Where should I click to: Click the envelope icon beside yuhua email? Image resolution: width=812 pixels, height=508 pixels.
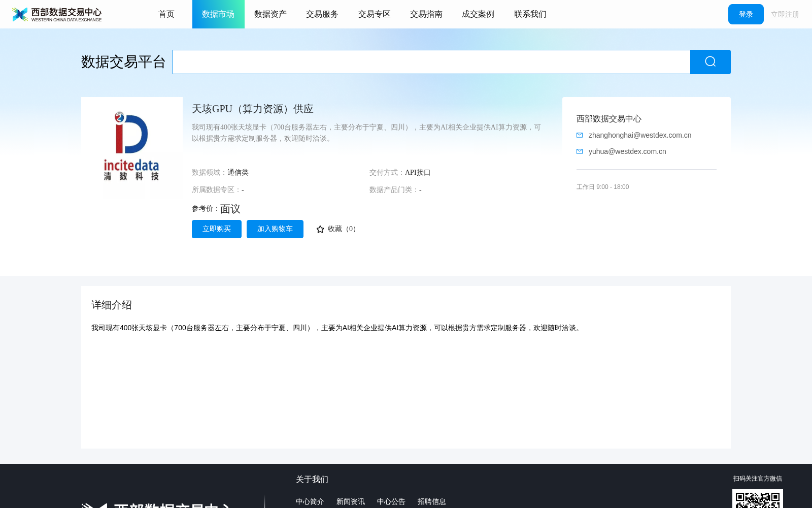pos(580,151)
